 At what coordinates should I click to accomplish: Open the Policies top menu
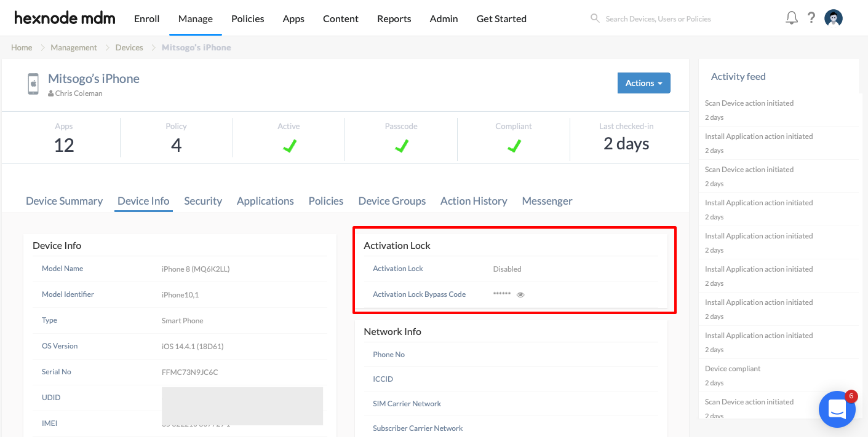click(x=248, y=18)
